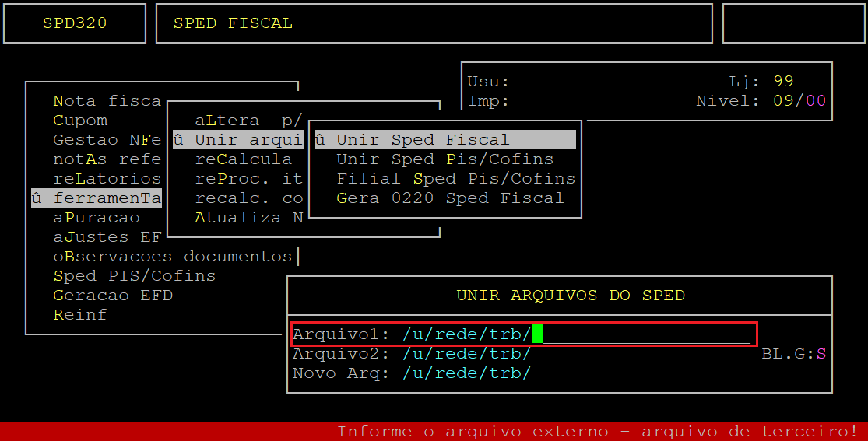Choose Geracao EFD menu item
The height and width of the screenshot is (441, 868).
113,296
